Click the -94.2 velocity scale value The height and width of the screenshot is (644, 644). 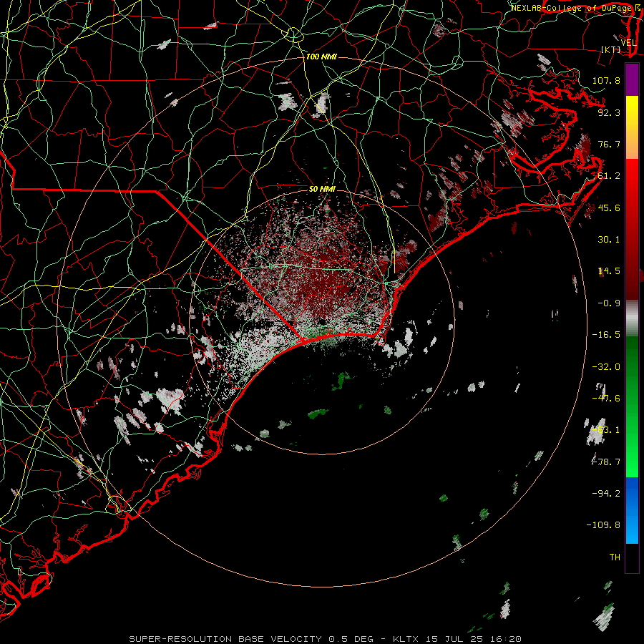[x=606, y=493]
